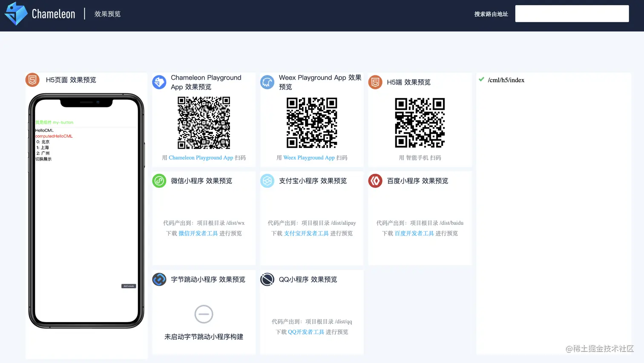Click the 未启动字节跳动小程序构建 message
Screen dimensions: 644x363
pyautogui.click(x=204, y=337)
